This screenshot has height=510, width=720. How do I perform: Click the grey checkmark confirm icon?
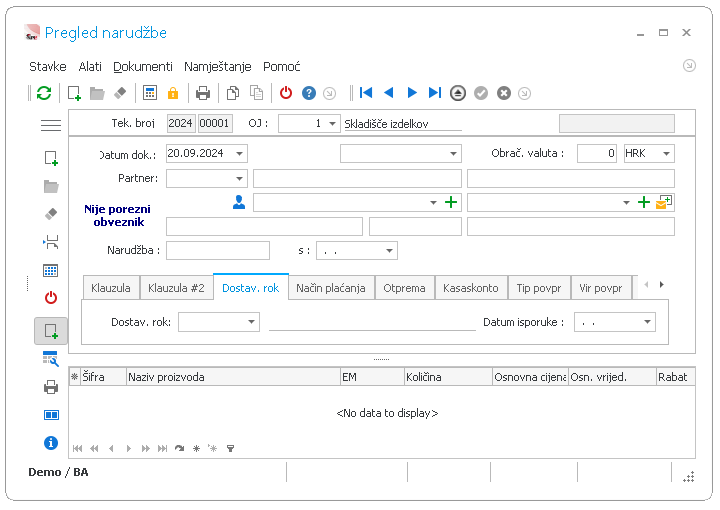(x=481, y=93)
